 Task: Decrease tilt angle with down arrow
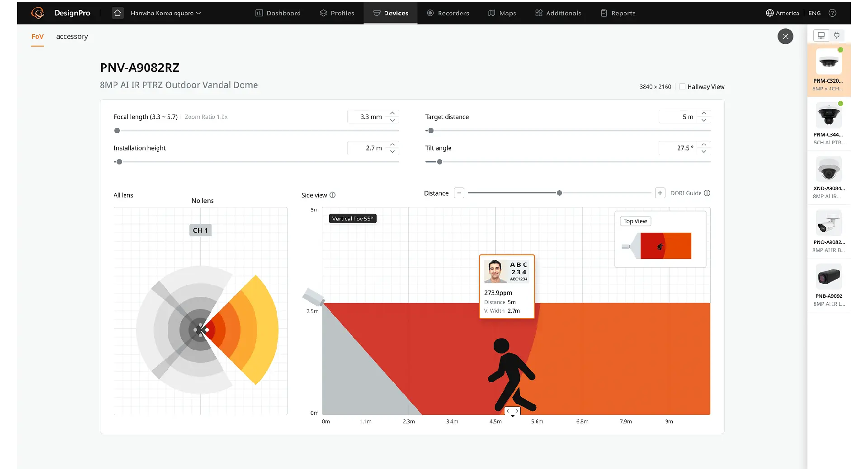[704, 151]
